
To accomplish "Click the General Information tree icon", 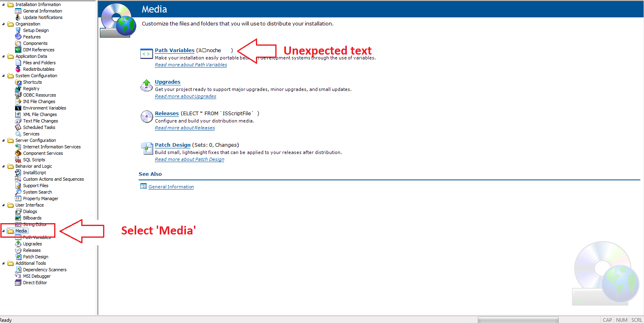I will point(18,11).
